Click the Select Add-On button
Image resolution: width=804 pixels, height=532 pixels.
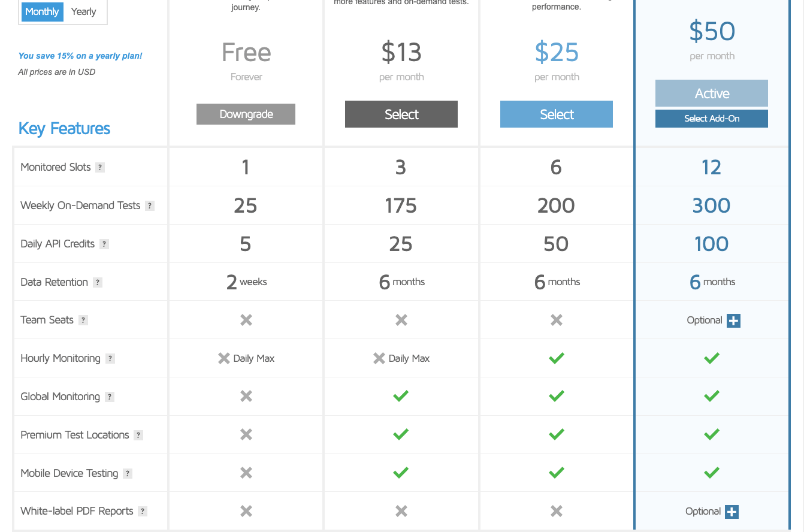712,119
